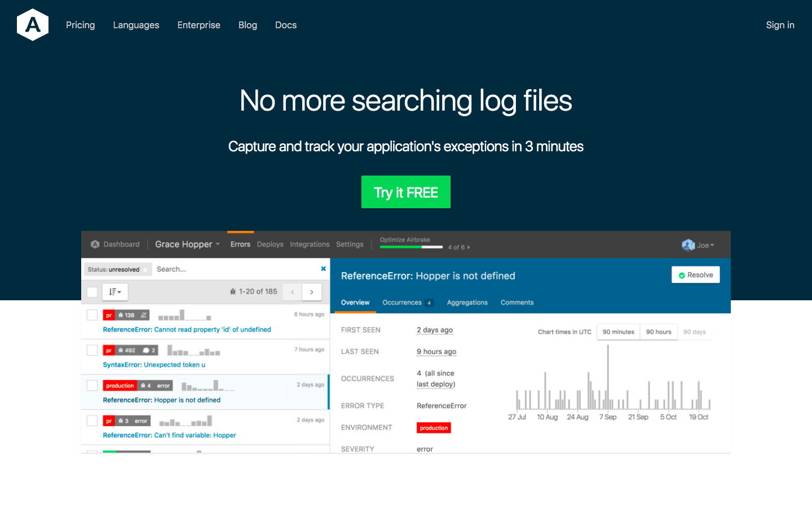
Task: Click the occurrence sparkline for the 'id' undefined error
Action: 184,315
